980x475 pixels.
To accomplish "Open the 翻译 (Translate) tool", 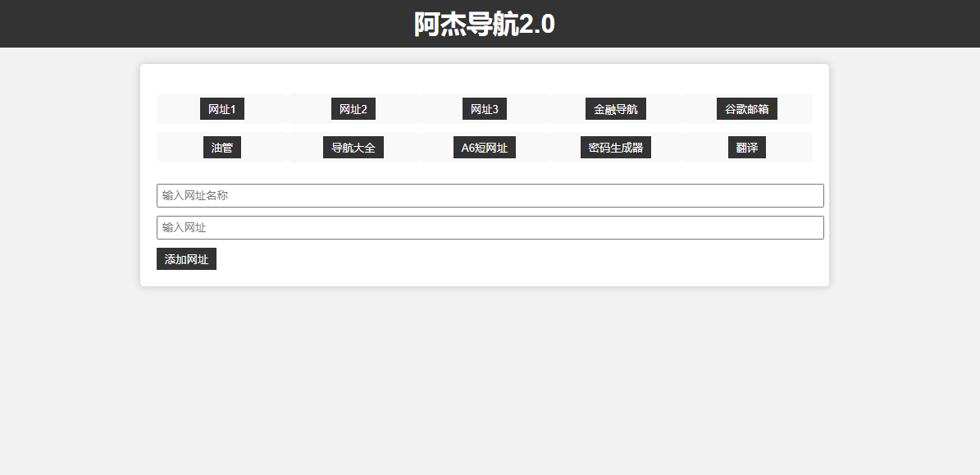I will tap(746, 147).
